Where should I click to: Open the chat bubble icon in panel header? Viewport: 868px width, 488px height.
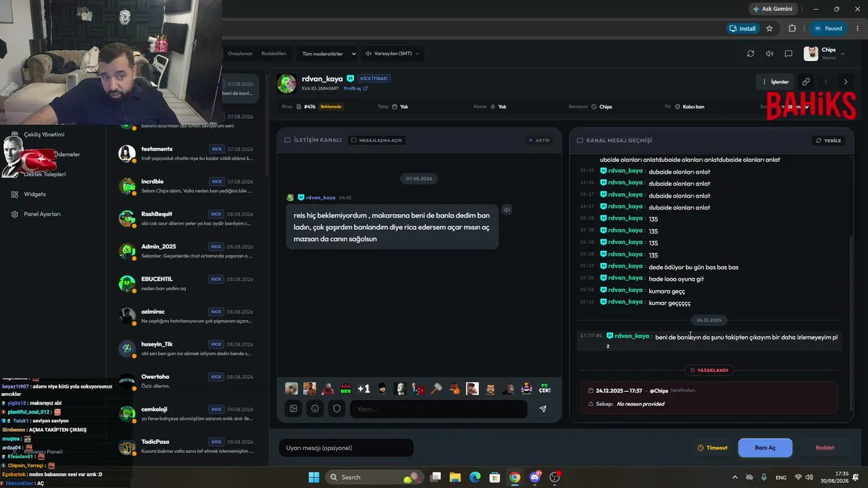789,54
